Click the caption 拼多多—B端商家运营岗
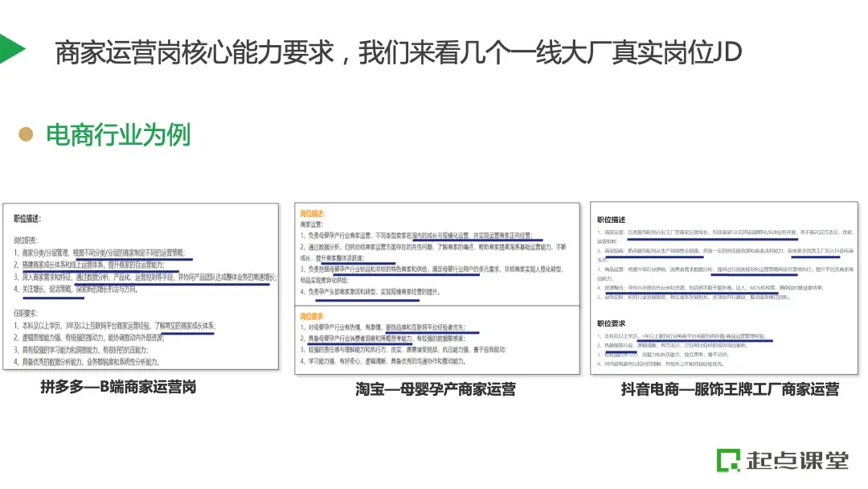868x489 pixels. (118, 387)
